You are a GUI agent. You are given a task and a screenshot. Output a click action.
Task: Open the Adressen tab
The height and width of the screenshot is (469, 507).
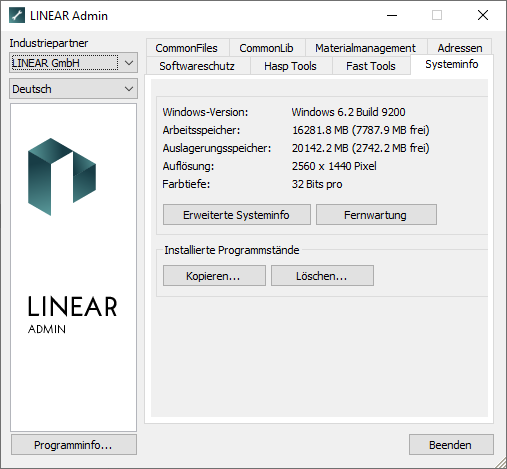click(x=460, y=48)
